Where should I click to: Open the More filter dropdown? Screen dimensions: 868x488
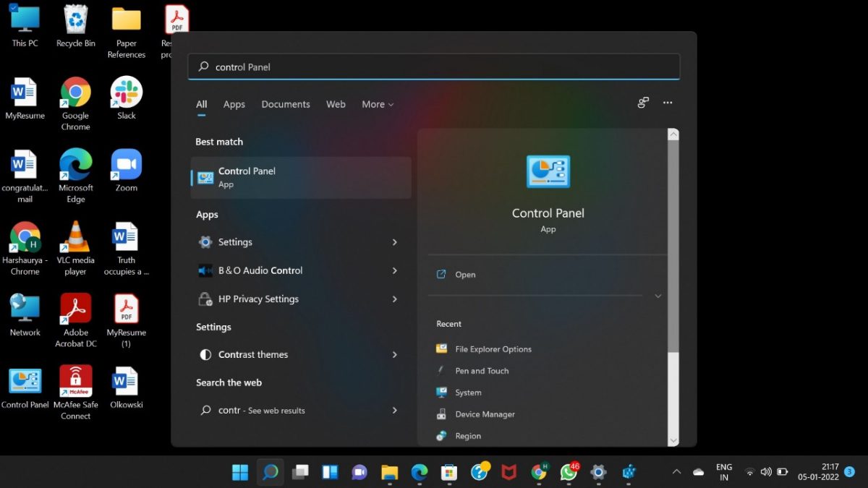coord(377,104)
